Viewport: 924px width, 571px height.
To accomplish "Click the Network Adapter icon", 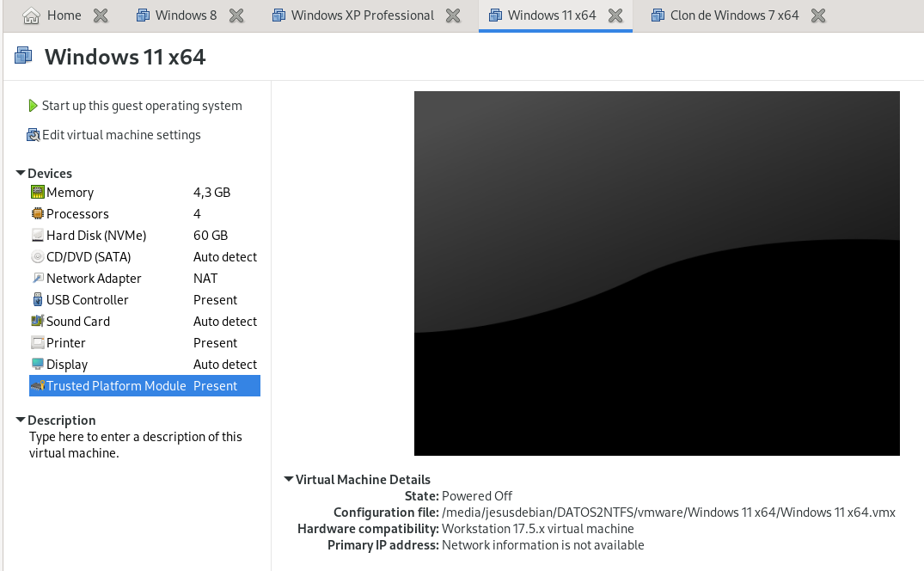I will 38,278.
